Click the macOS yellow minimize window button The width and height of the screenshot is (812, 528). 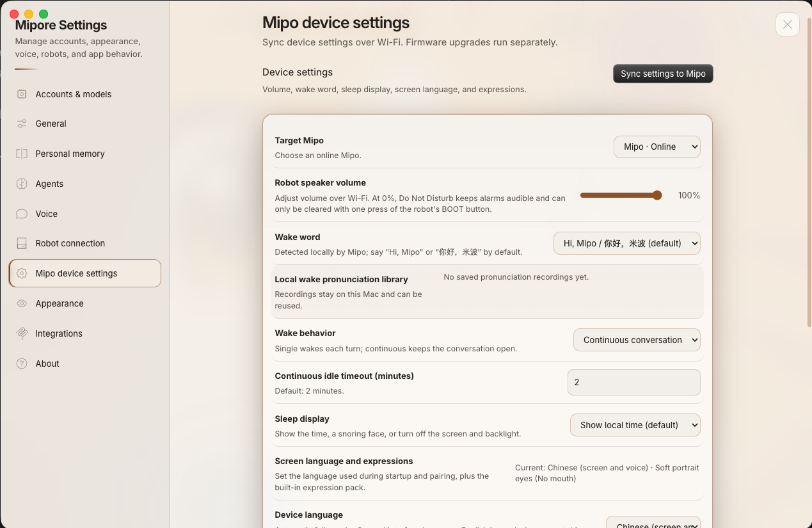(29, 14)
